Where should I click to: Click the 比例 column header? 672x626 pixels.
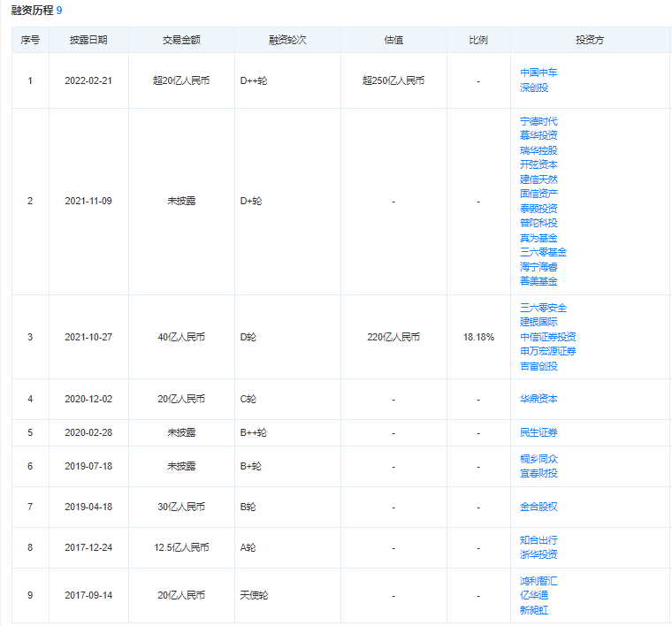[478, 40]
